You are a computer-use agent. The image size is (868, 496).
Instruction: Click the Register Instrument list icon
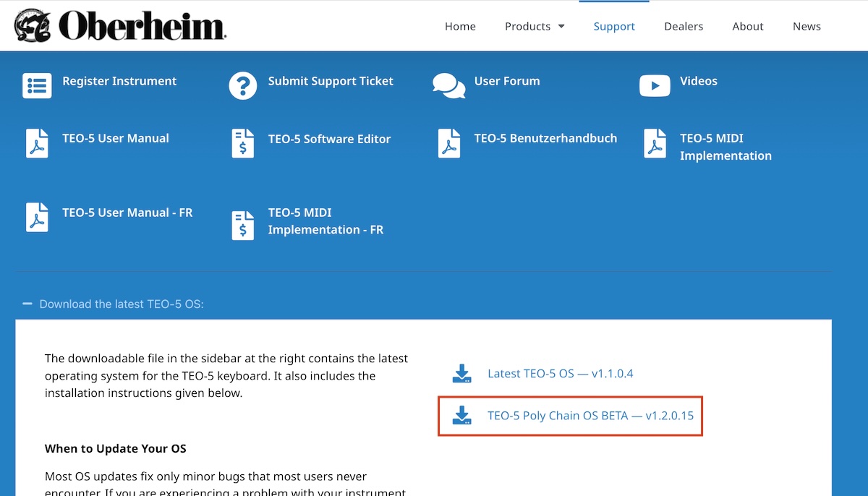[37, 85]
